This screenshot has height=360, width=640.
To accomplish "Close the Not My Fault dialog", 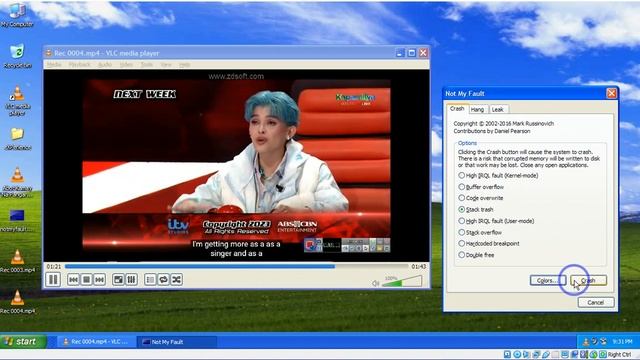I will (x=611, y=93).
